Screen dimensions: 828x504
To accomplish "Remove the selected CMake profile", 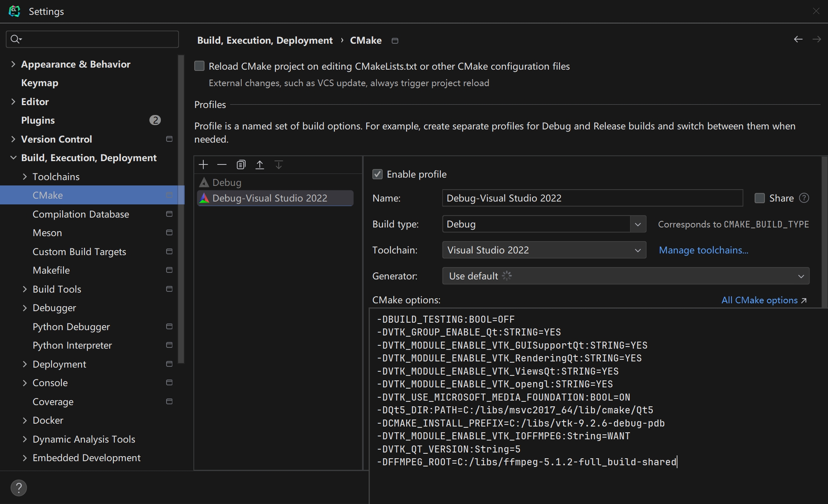I will coord(222,165).
